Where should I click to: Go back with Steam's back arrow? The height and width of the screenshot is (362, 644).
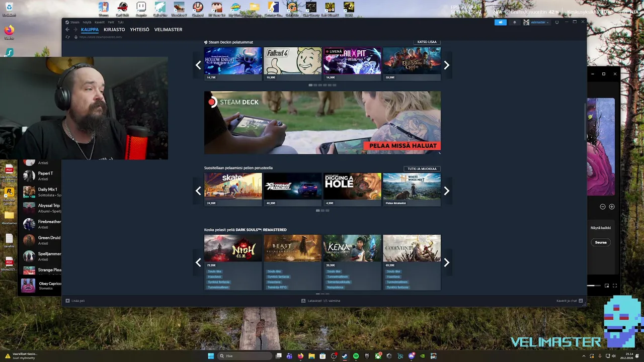point(67,30)
